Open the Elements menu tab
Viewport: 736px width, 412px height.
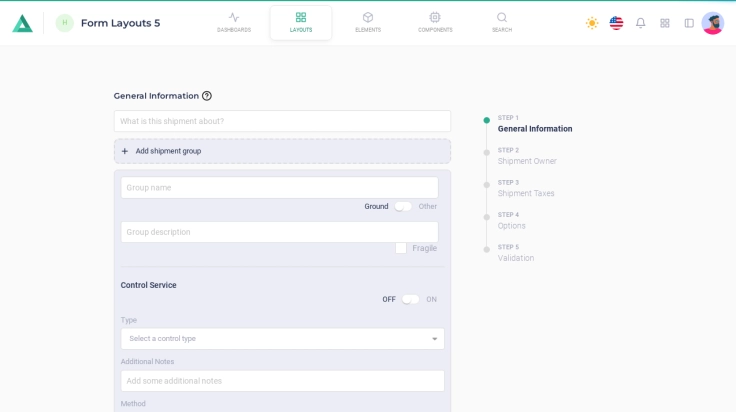368,22
